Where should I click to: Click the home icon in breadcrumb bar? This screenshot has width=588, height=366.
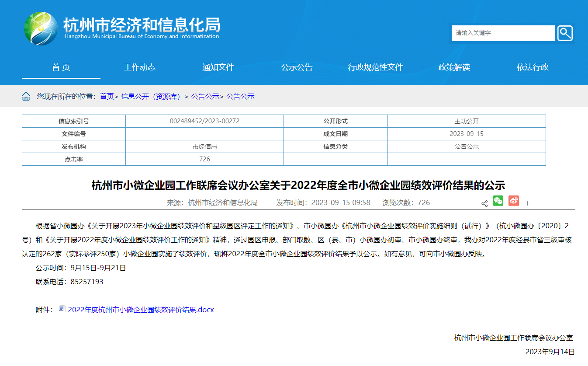[x=26, y=97]
